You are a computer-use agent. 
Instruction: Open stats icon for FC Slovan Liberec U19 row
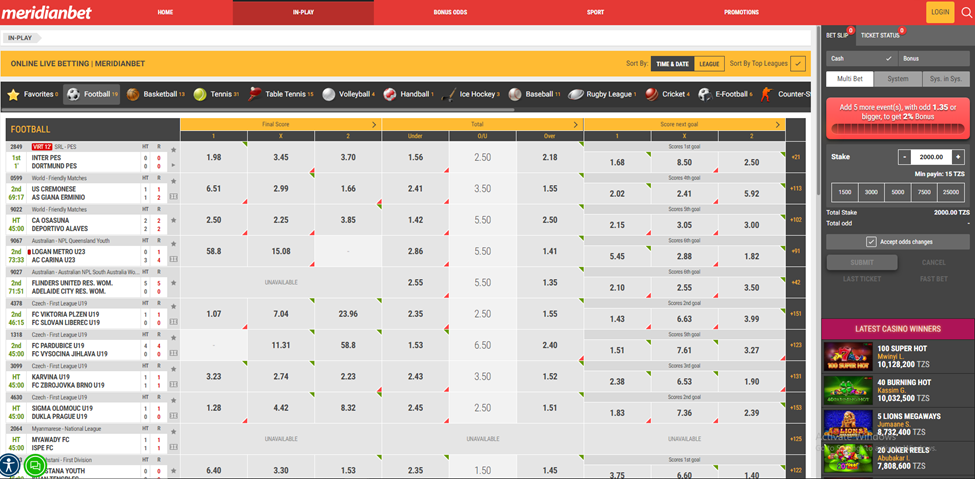click(x=173, y=322)
